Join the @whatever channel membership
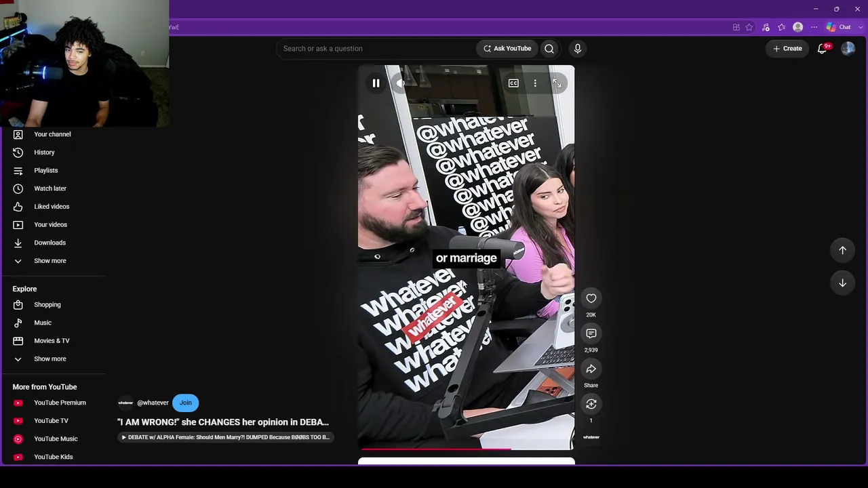This screenshot has width=868, height=488. pyautogui.click(x=186, y=403)
